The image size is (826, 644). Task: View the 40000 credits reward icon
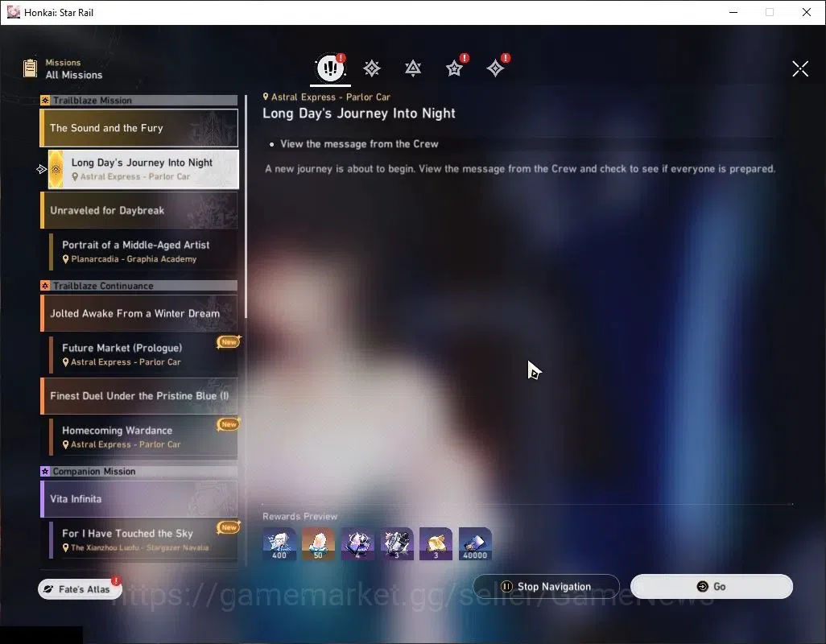pos(475,544)
